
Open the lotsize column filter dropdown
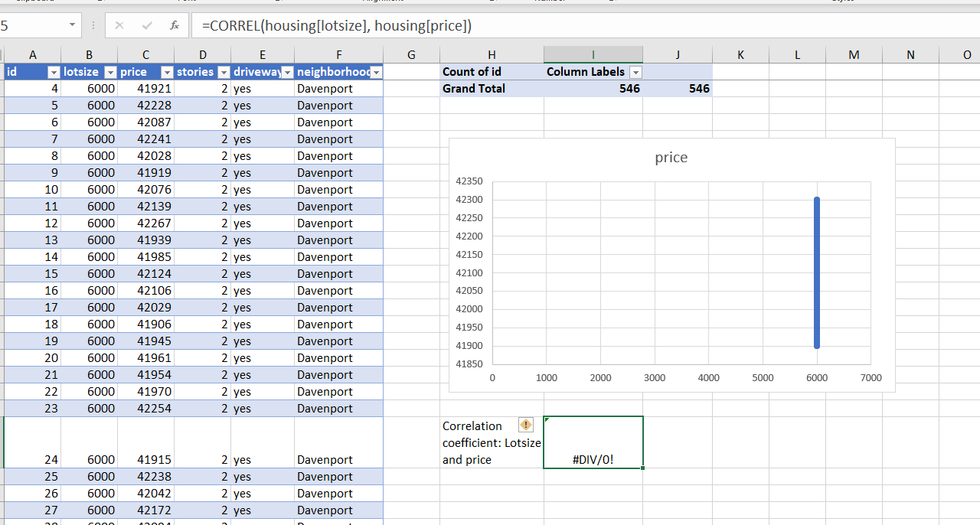[x=109, y=72]
